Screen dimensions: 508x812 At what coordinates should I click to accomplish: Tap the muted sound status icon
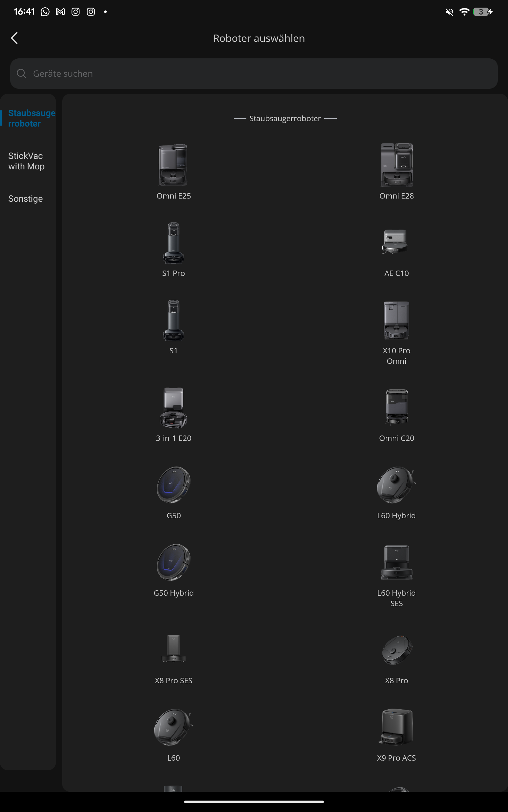click(x=449, y=12)
